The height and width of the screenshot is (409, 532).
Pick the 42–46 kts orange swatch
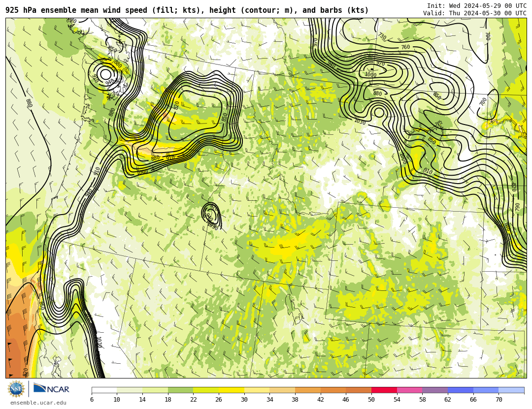pyautogui.click(x=333, y=390)
